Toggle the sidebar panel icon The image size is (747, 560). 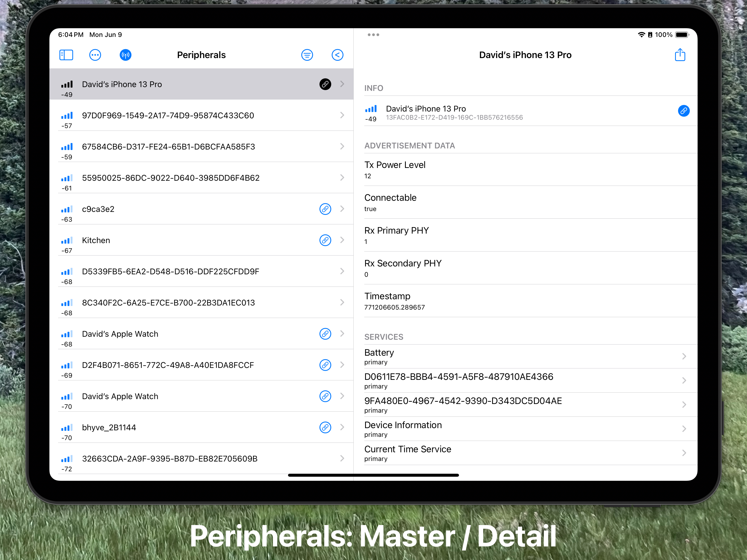pos(66,55)
